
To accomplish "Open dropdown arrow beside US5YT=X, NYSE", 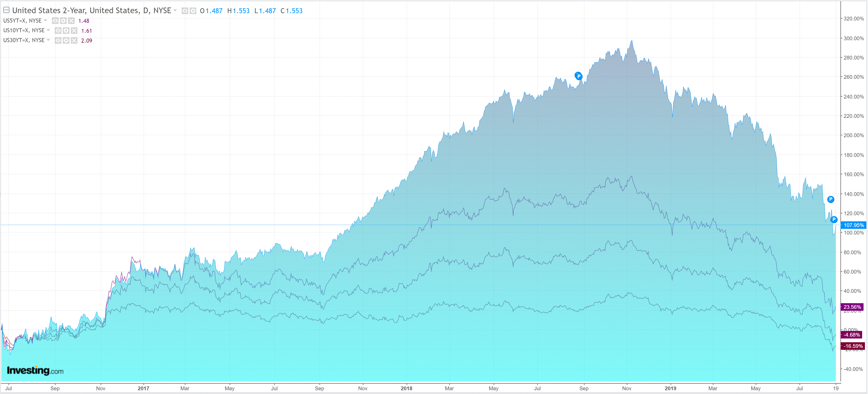I will pos(45,20).
